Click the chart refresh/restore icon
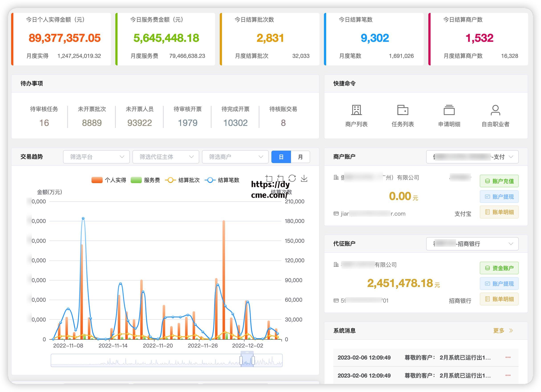 [x=292, y=178]
